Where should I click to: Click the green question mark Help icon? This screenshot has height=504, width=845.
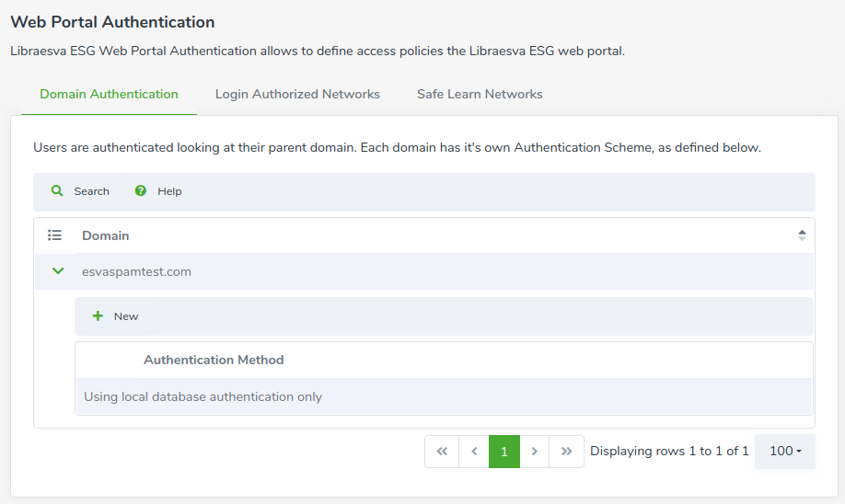[x=141, y=190]
